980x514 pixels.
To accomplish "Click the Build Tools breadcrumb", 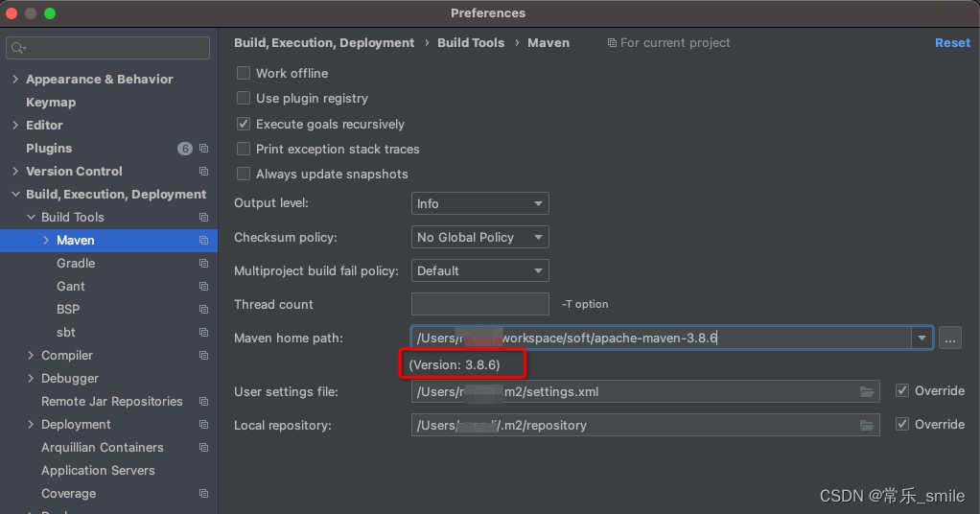I will tap(471, 43).
